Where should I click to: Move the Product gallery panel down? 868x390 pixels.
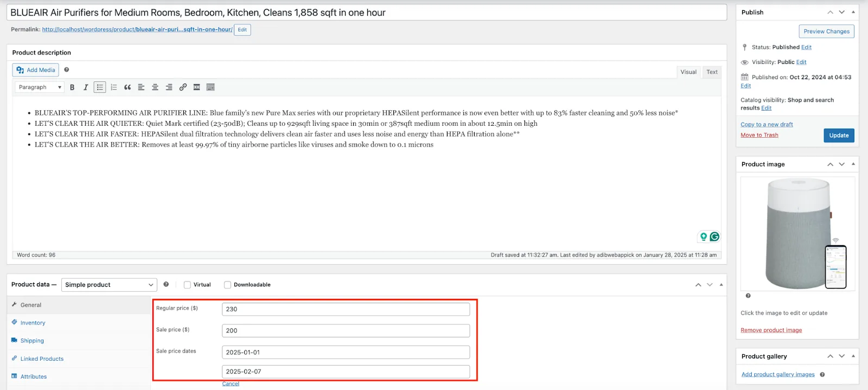click(841, 356)
